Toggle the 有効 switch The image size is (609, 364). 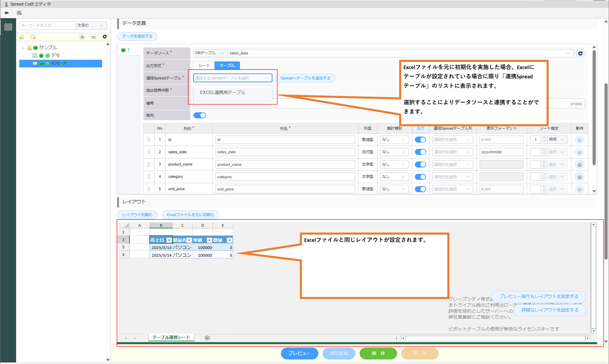point(200,115)
